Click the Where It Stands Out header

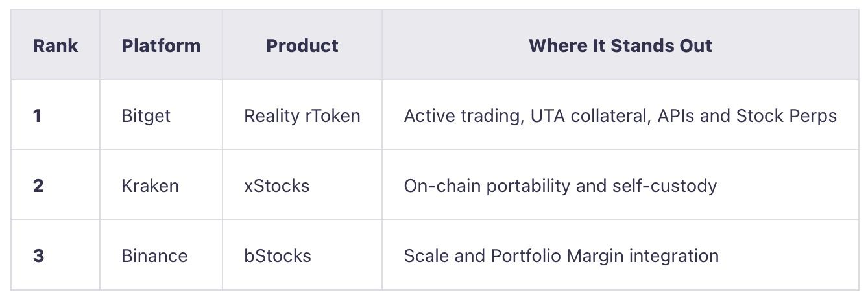pyautogui.click(x=620, y=45)
